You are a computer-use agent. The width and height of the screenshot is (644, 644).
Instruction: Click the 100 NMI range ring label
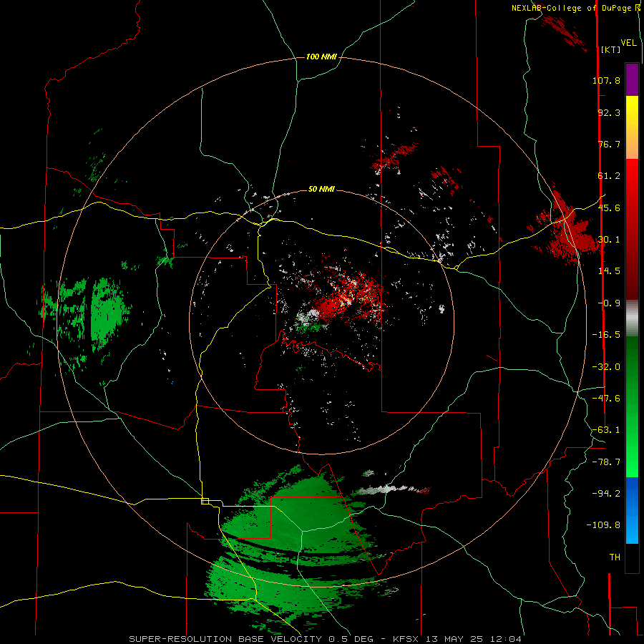coord(321,57)
